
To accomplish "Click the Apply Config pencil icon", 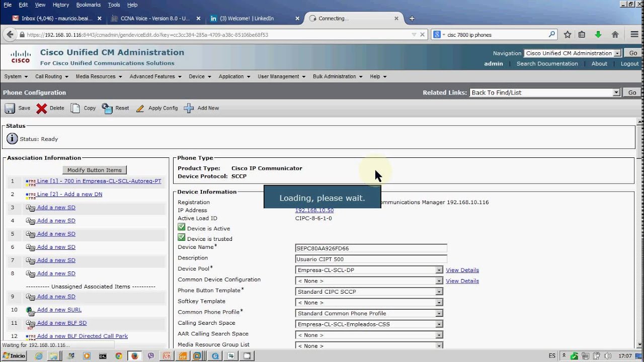I will pos(140,108).
